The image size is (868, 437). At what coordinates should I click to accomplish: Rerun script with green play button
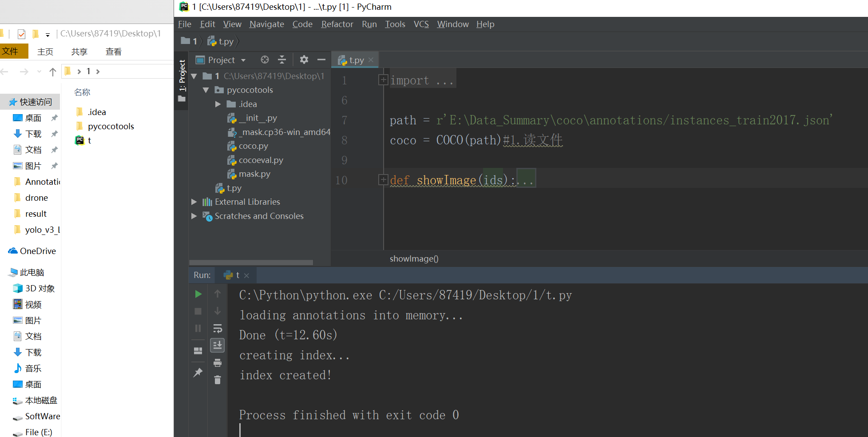[198, 294]
